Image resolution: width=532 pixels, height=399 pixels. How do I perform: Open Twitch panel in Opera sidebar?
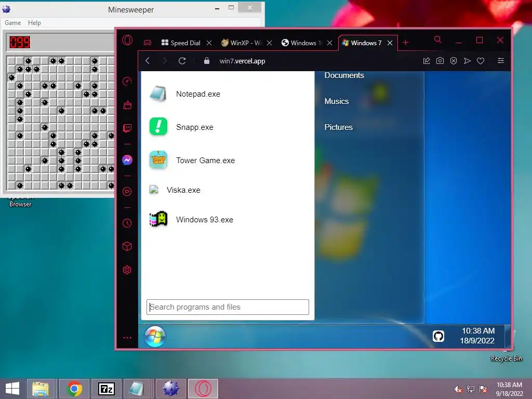[127, 128]
